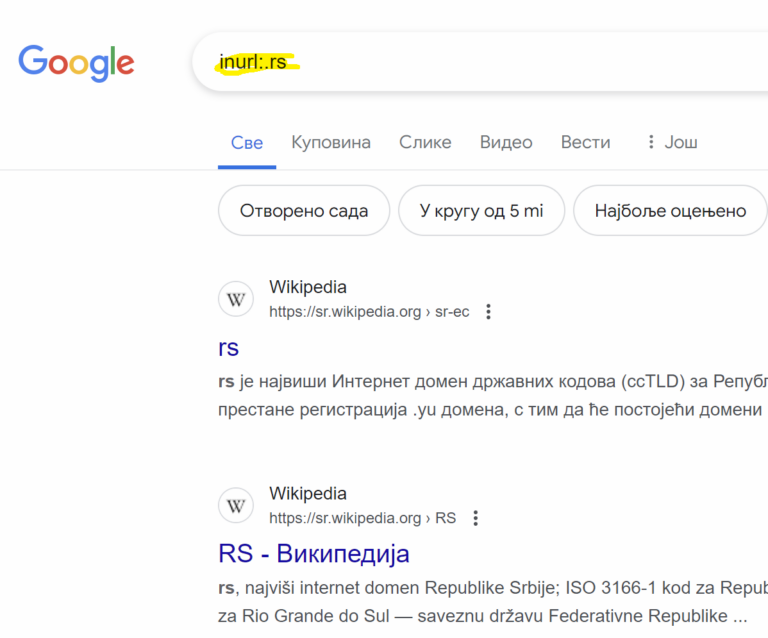
Task: Open the Слике tab
Action: click(x=425, y=142)
